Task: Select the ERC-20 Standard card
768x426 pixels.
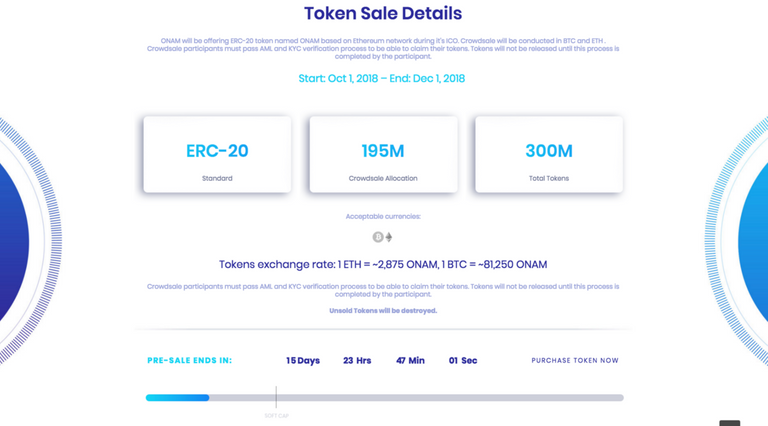Action: [x=217, y=154]
